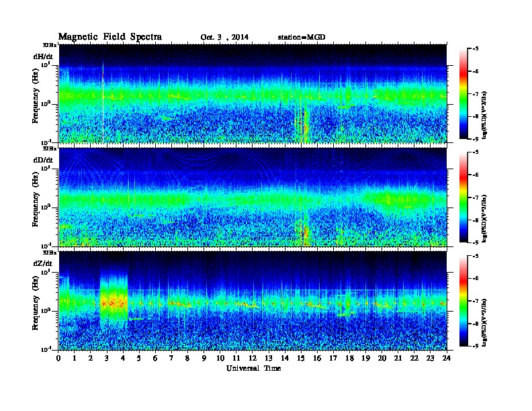This screenshot has width=532, height=411.
Task: Click the dZ/dt spectrogram plot
Action: click(253, 301)
